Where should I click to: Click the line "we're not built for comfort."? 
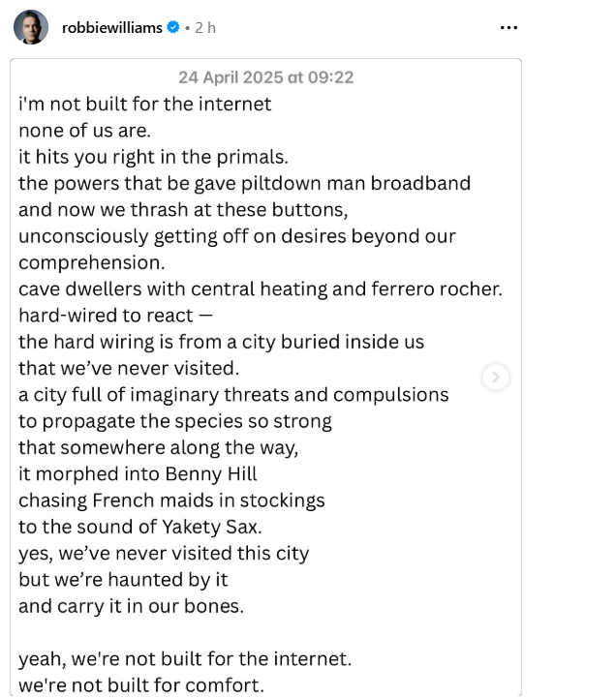pyautogui.click(x=141, y=685)
